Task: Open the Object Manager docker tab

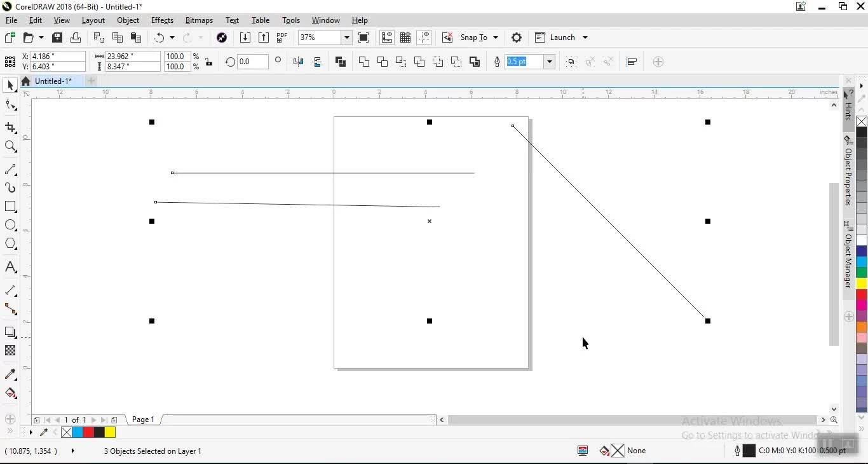Action: pos(848,254)
